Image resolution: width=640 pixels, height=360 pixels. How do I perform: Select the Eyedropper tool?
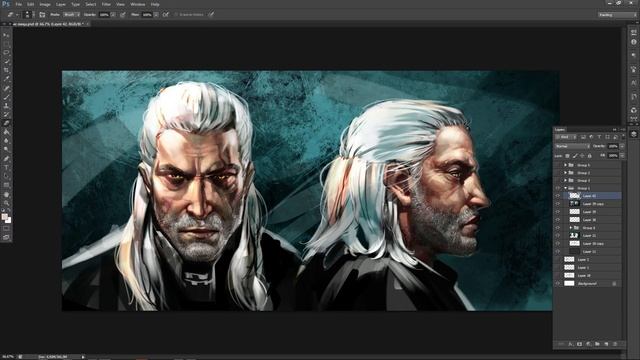[6, 79]
